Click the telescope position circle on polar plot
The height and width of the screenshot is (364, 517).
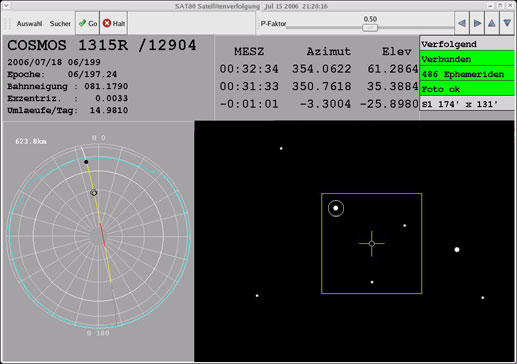[x=94, y=193]
